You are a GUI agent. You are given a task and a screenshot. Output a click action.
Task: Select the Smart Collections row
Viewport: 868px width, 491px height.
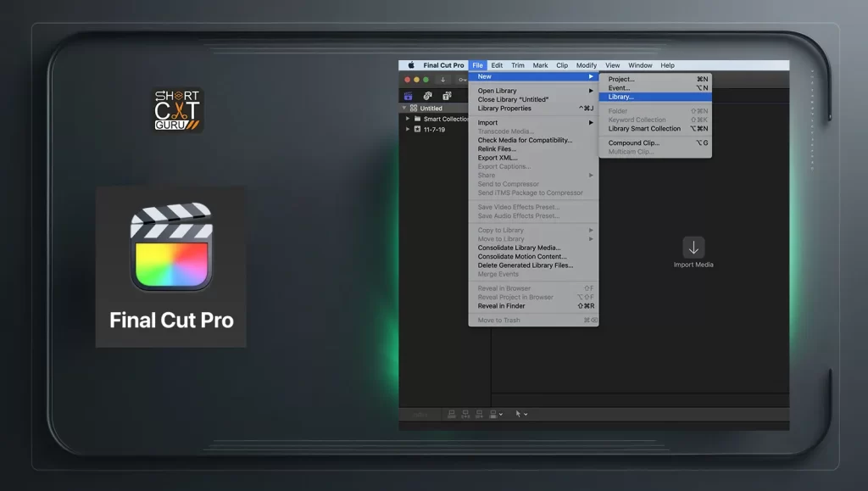point(434,119)
